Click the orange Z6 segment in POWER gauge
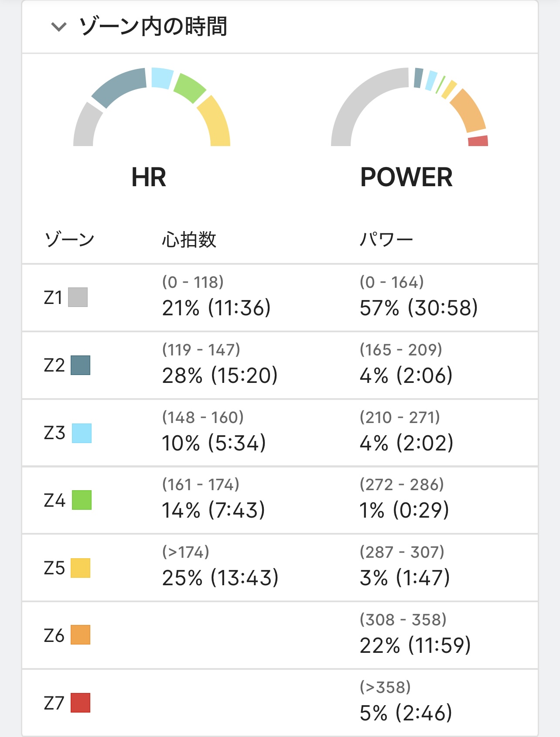 (x=468, y=111)
